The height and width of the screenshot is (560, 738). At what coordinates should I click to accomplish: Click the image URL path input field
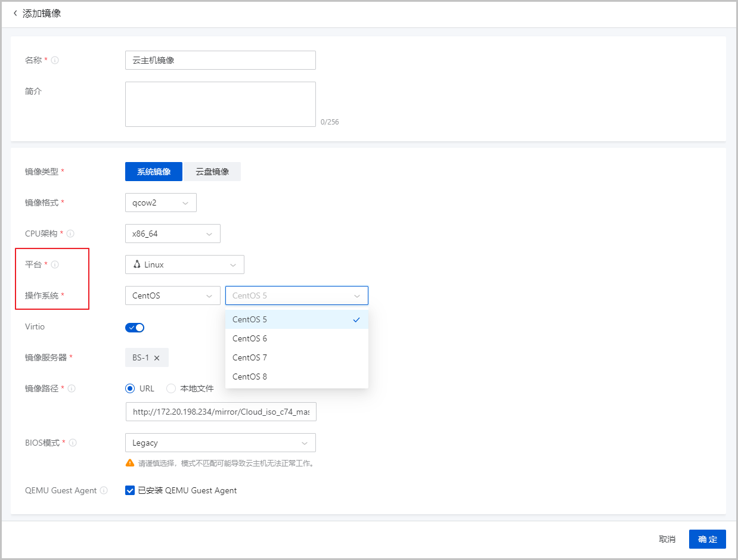point(221,412)
